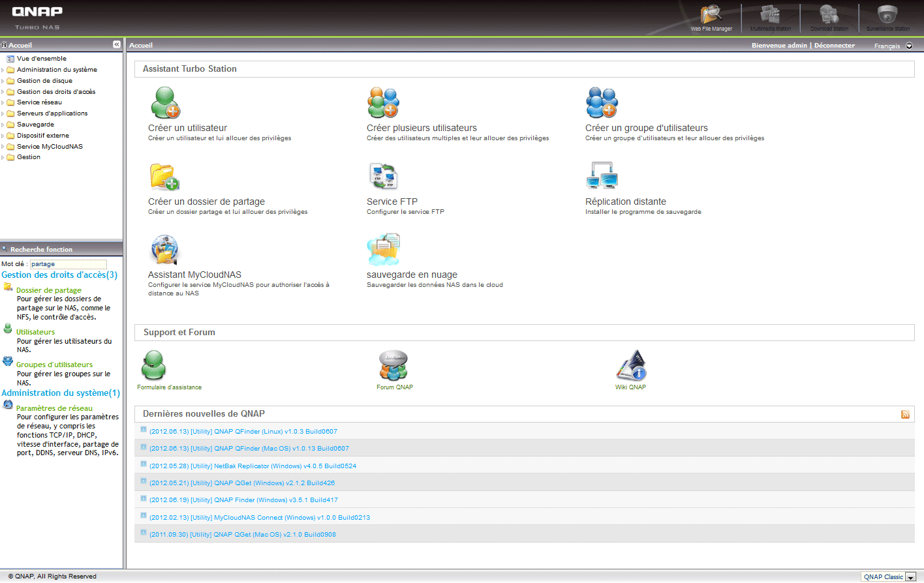Click Gestion des droits d'accès(3) heading
Image resolution: width=924 pixels, height=583 pixels.
[59, 275]
